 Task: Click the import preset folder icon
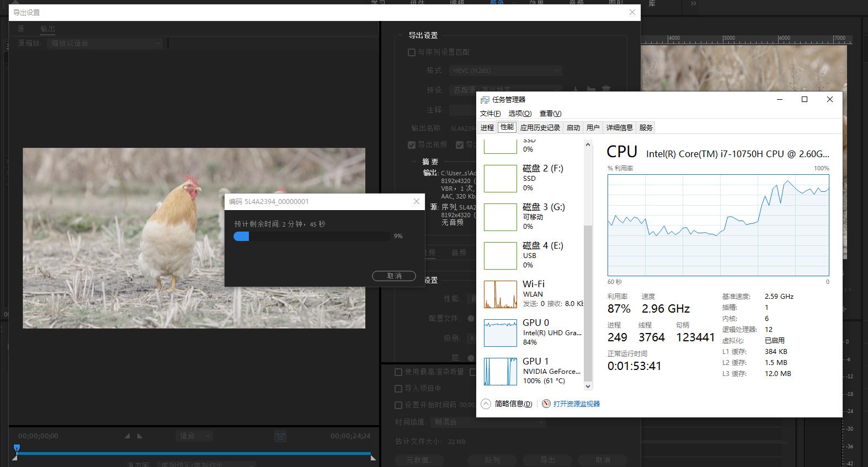590,89
